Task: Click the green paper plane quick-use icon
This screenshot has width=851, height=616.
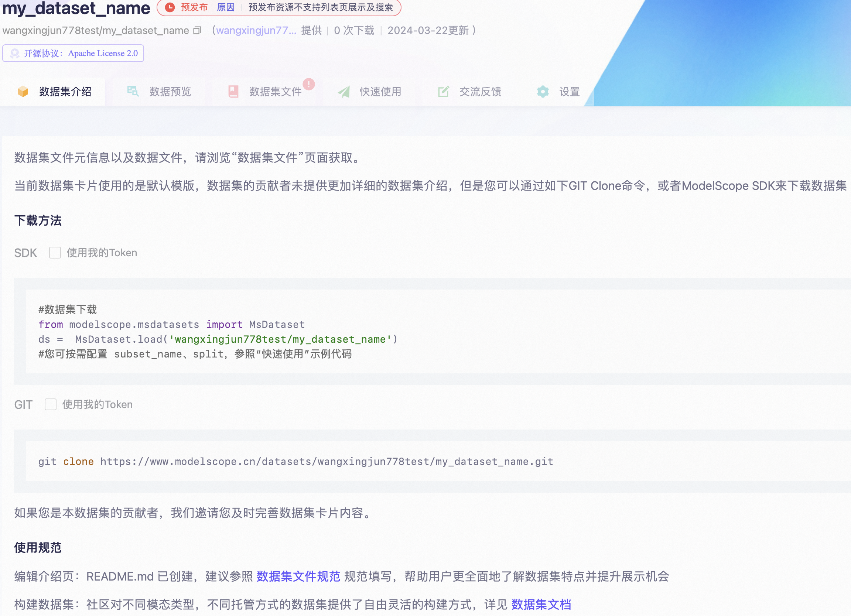Action: 344,92
